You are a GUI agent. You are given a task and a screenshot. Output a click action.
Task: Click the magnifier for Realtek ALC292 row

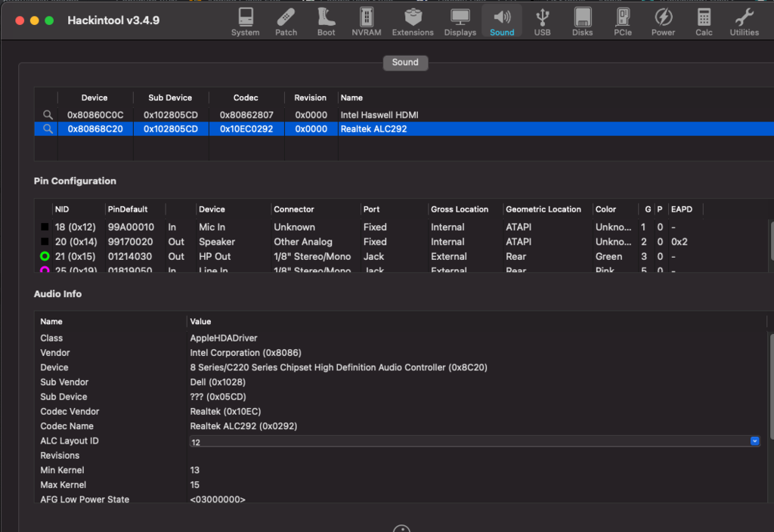(x=47, y=128)
